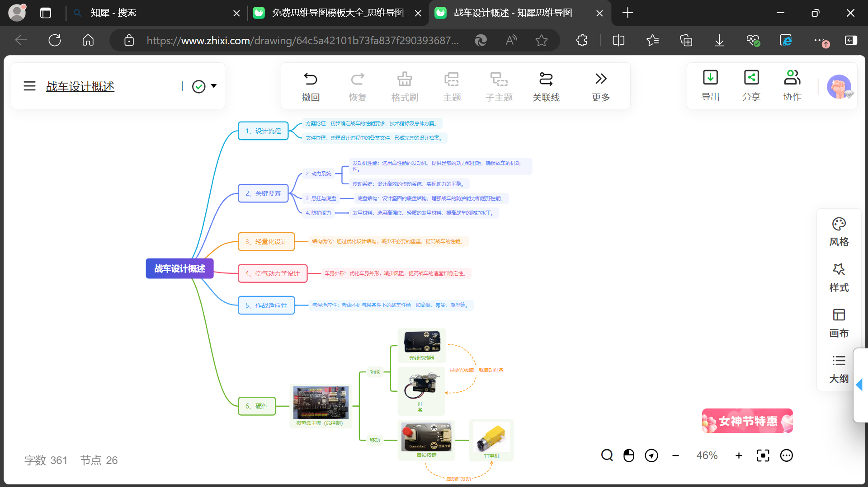Open the 导出 export option

point(710,86)
